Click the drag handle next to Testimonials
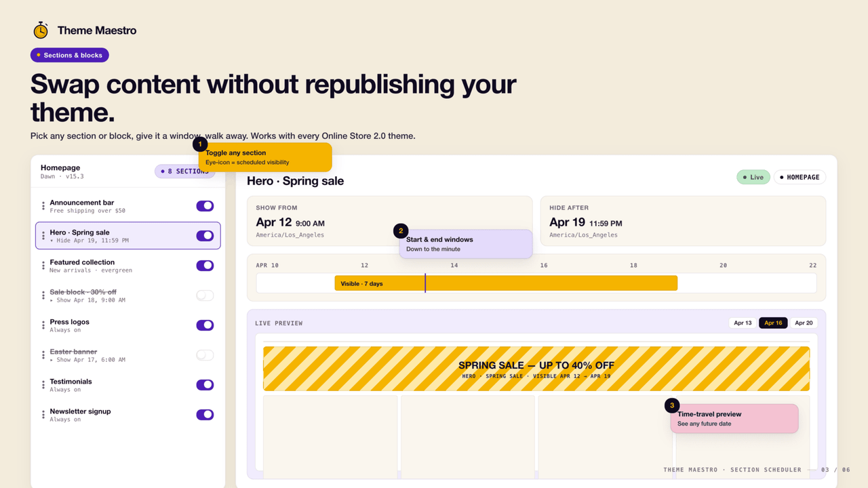868x488 pixels. pos(43,385)
